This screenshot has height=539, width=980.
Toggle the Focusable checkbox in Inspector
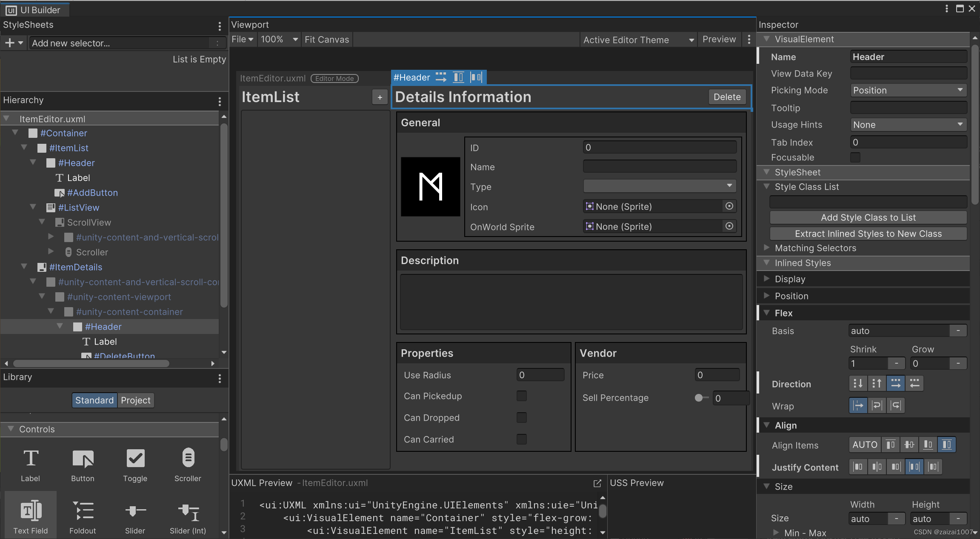point(855,157)
